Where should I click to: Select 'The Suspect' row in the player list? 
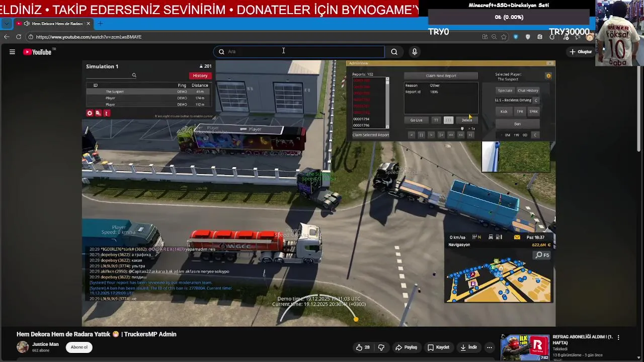(x=148, y=92)
